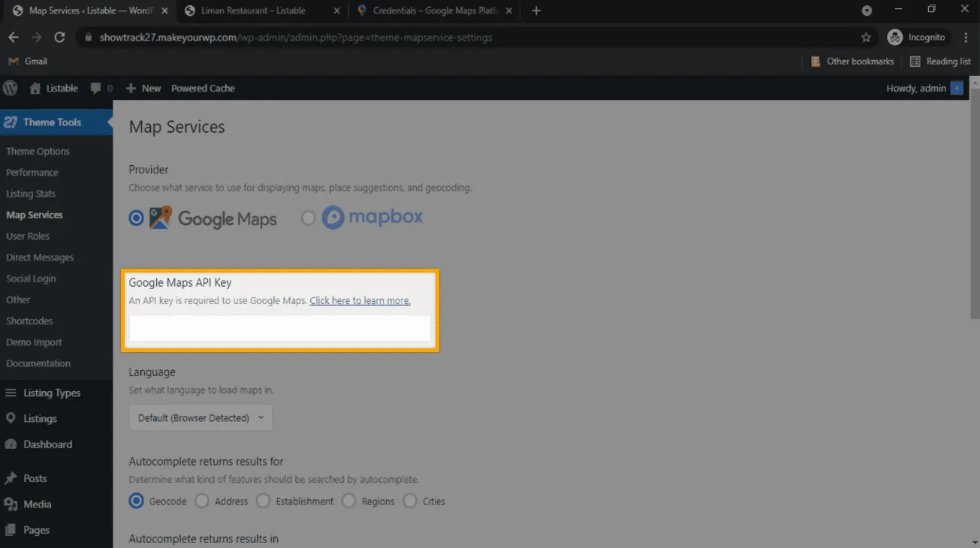Open the + New admin bar menu
The width and height of the screenshot is (980, 548).
point(143,88)
